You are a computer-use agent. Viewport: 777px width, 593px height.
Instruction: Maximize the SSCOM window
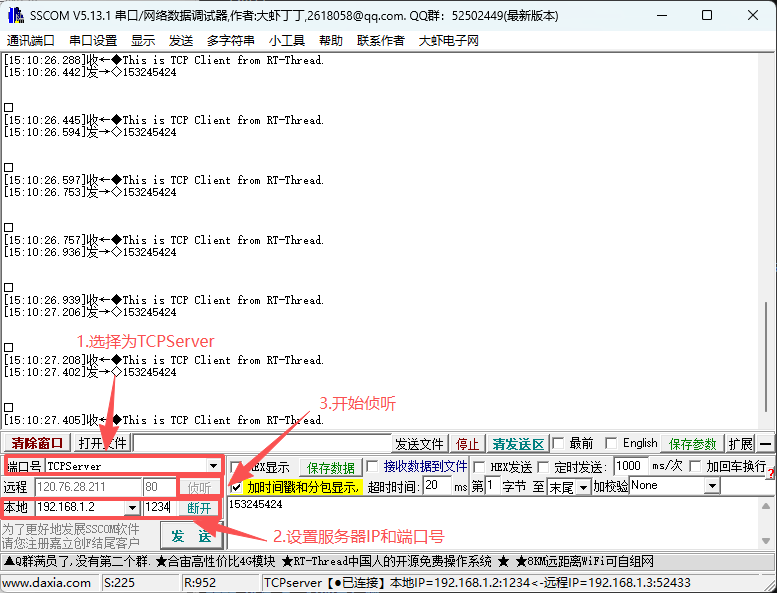707,15
